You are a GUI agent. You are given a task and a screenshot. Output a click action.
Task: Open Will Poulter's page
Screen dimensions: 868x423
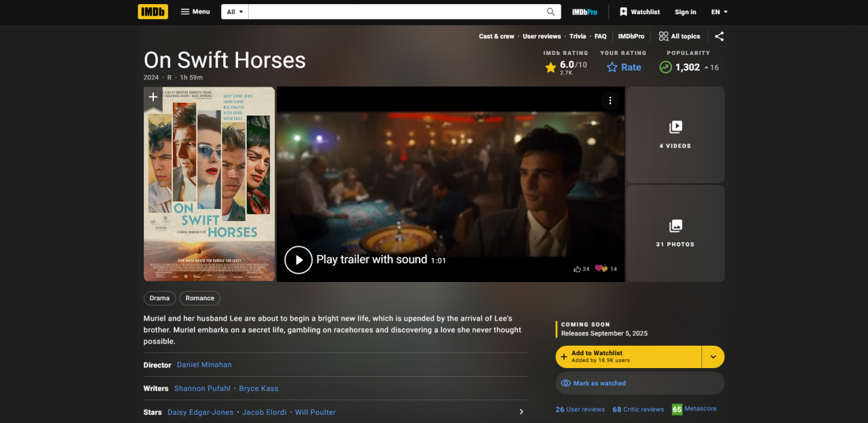[x=315, y=412]
